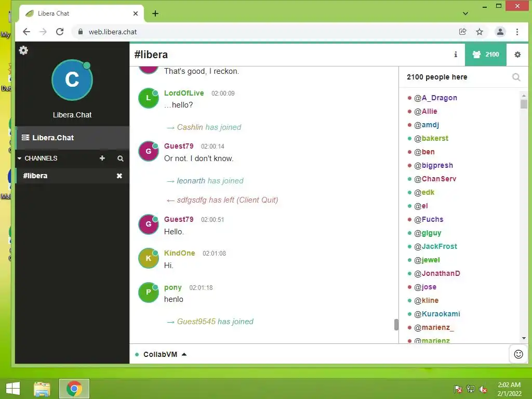Viewport: 532px width, 399px height.
Task: Click the Guest79 avatar at 02:00:14
Action: 148,151
